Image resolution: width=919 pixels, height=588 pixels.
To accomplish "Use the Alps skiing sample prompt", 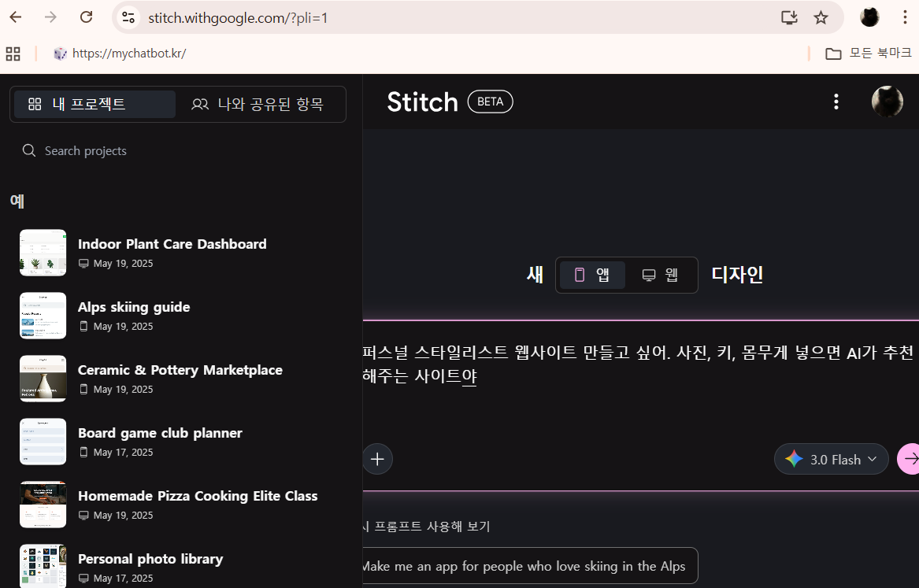I will click(x=530, y=566).
